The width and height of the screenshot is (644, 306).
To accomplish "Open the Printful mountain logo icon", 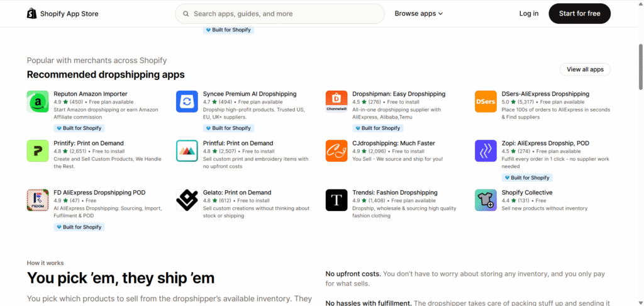I will pos(187,151).
